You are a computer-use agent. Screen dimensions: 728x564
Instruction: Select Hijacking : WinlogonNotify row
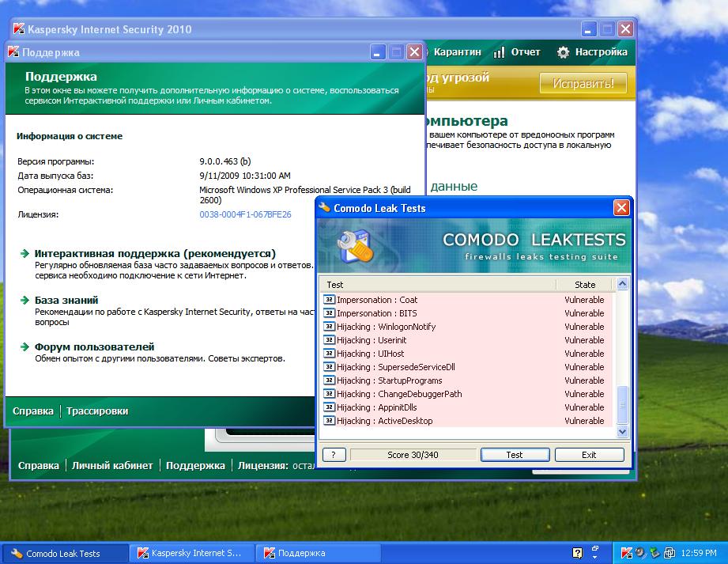pyautogui.click(x=467, y=327)
